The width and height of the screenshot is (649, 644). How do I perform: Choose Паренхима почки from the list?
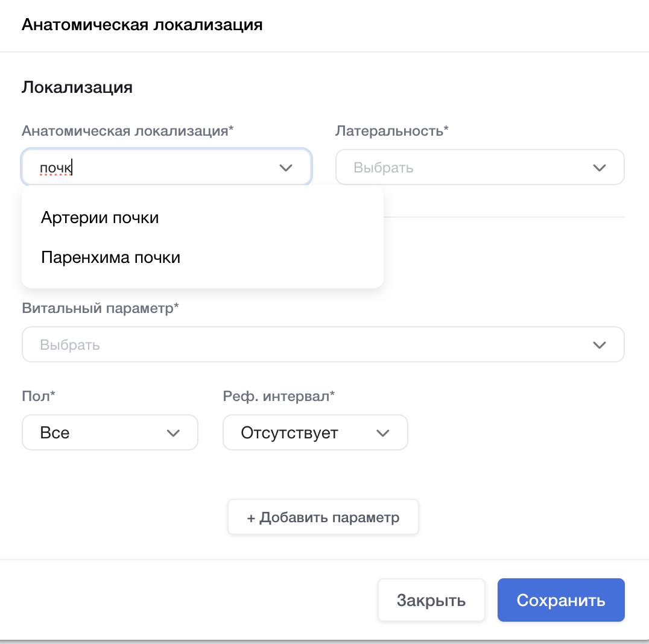[111, 258]
